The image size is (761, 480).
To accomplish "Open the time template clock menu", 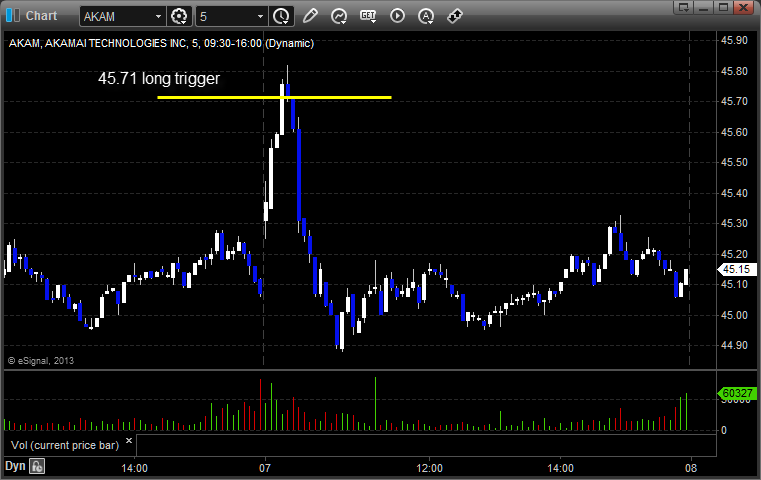I will pos(281,16).
